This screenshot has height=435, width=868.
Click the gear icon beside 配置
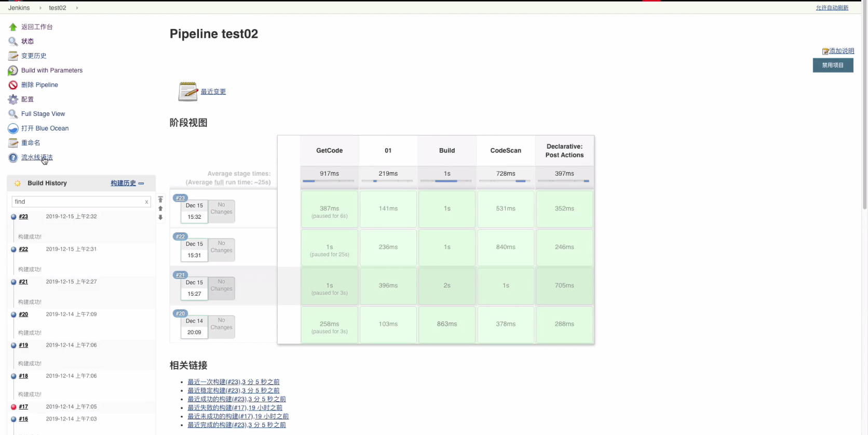click(x=13, y=100)
